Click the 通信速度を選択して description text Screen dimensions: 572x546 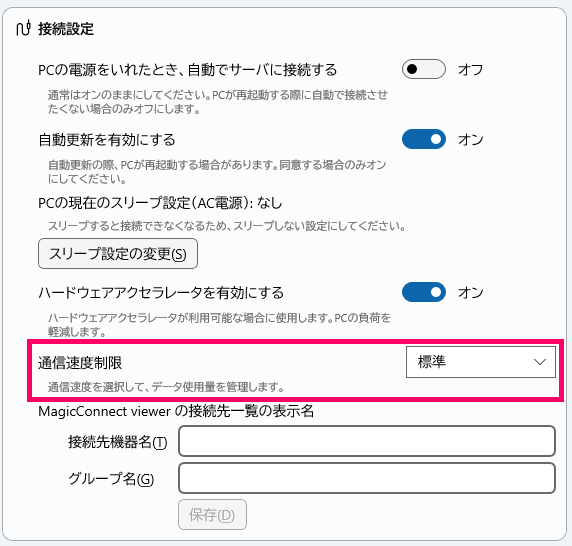click(x=166, y=387)
